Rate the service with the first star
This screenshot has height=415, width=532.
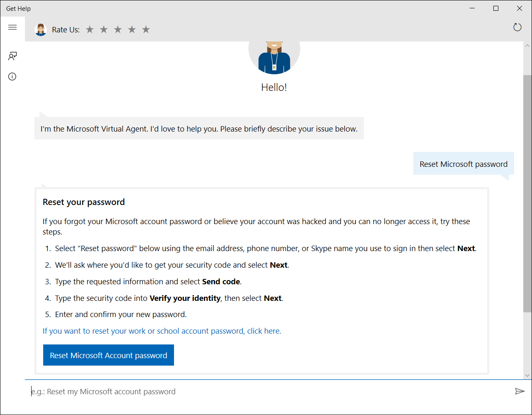click(x=90, y=29)
